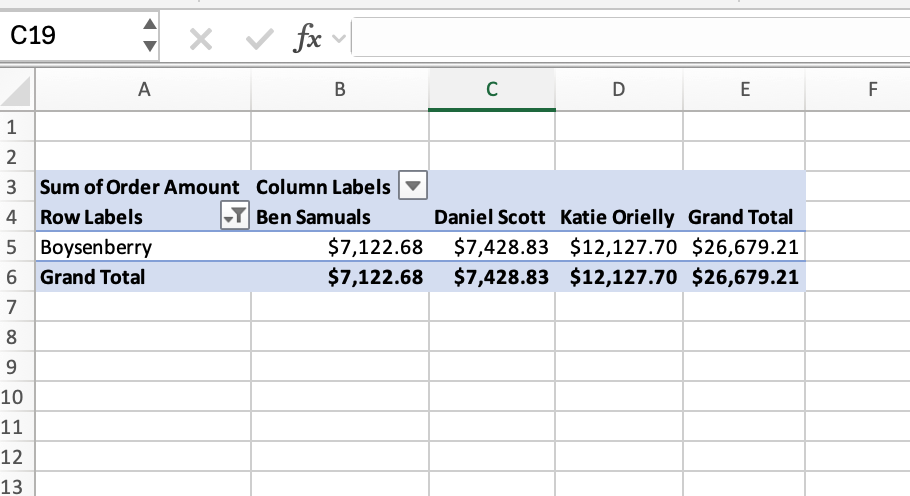Open Insert Function via fx icon
Screen dimensions: 910x496
pyautogui.click(x=308, y=38)
